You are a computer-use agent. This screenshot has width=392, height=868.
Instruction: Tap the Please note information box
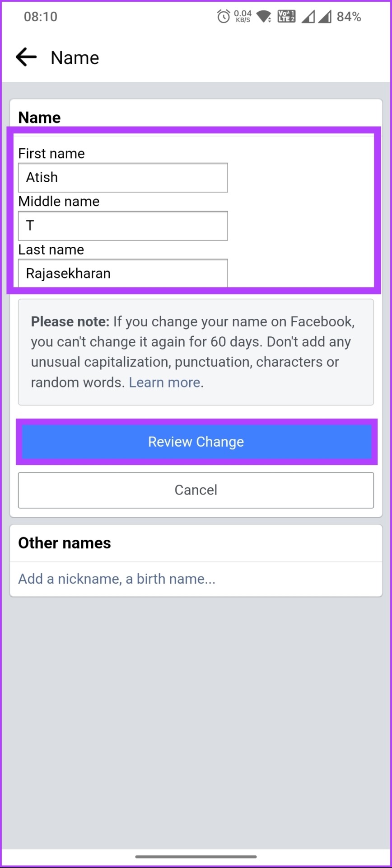pos(196,352)
